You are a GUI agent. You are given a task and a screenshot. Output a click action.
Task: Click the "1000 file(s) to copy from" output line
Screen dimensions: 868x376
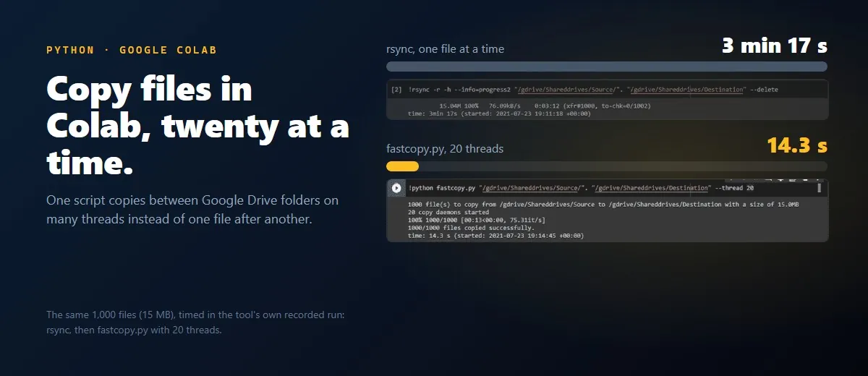tap(603, 205)
